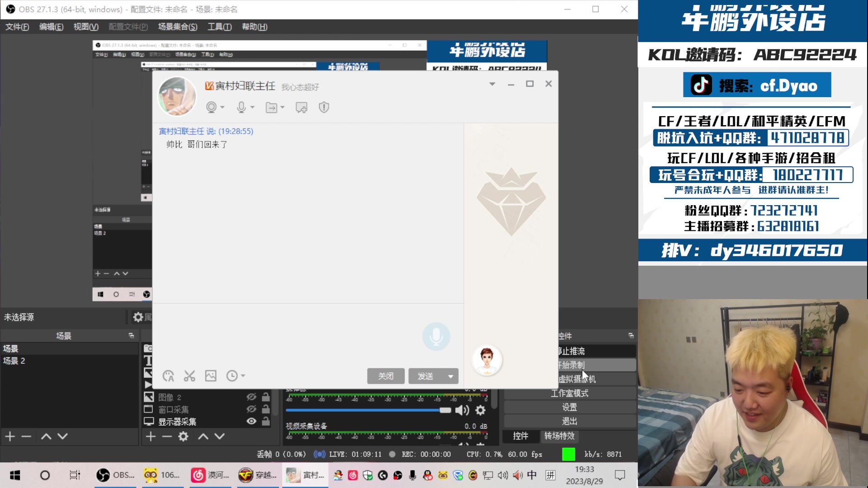
Task: Open the 编辑(E) menu
Action: coord(51,27)
